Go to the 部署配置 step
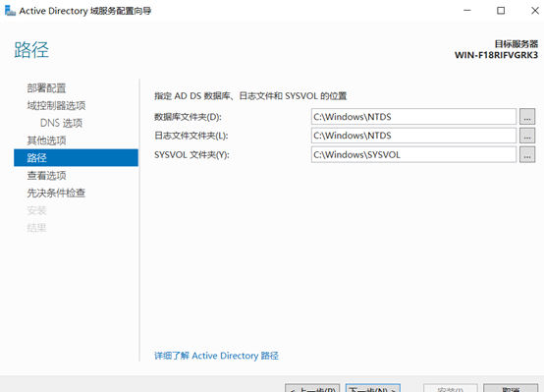Viewport: 544px width, 392px height. (x=46, y=88)
